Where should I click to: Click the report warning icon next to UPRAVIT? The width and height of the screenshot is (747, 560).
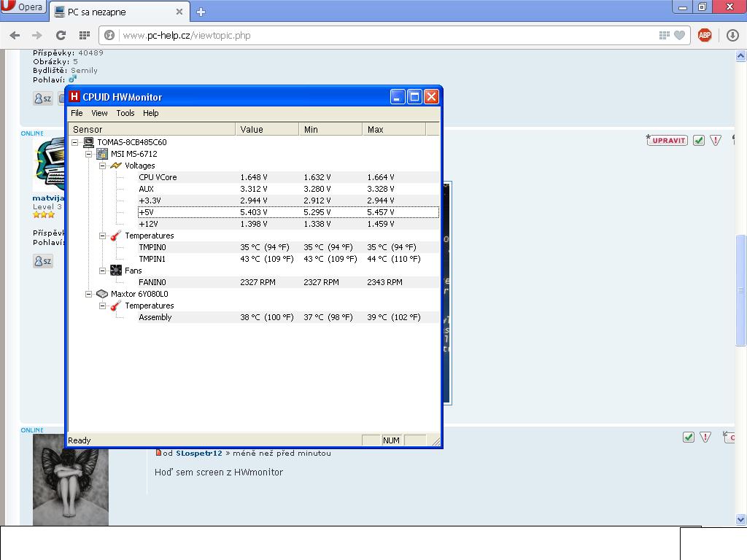[x=716, y=140]
